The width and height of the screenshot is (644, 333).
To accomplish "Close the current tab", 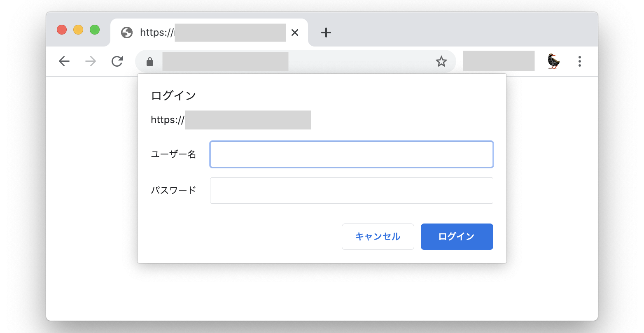I will [x=295, y=33].
